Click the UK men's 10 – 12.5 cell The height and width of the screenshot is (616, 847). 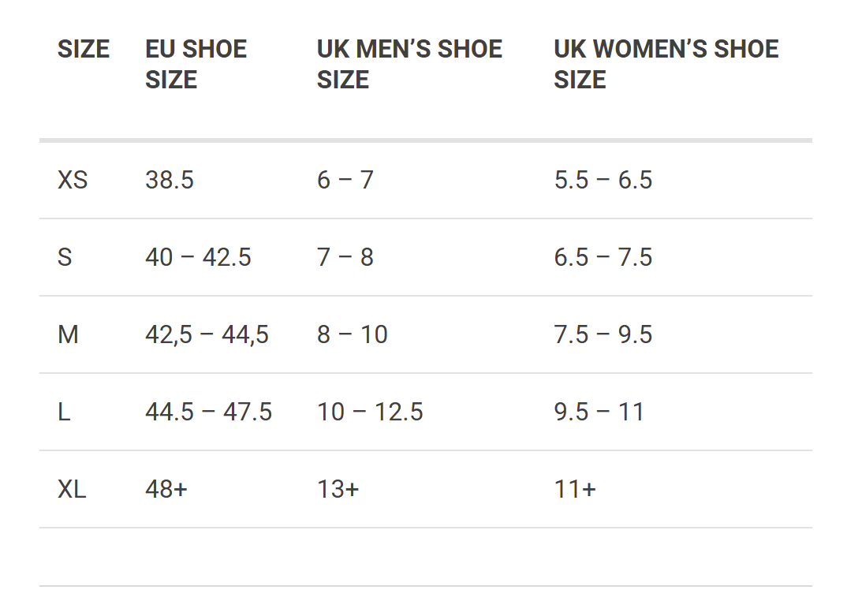click(370, 413)
